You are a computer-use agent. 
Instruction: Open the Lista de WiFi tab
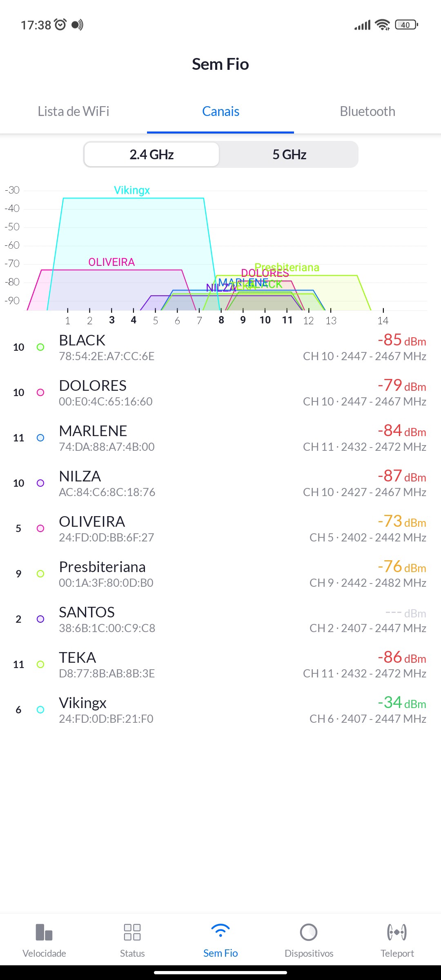pos(73,111)
